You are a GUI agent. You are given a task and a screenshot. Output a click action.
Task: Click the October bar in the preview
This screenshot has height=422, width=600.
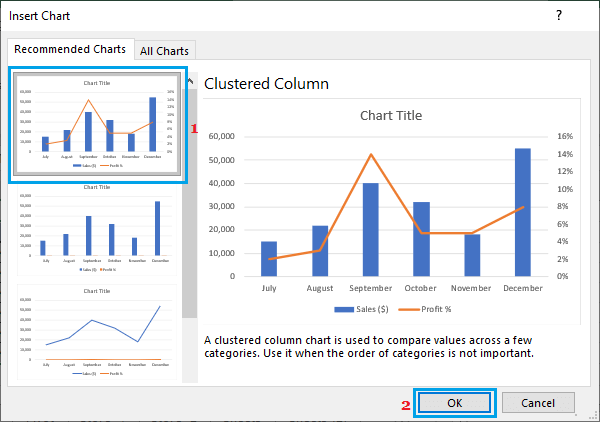(x=421, y=239)
